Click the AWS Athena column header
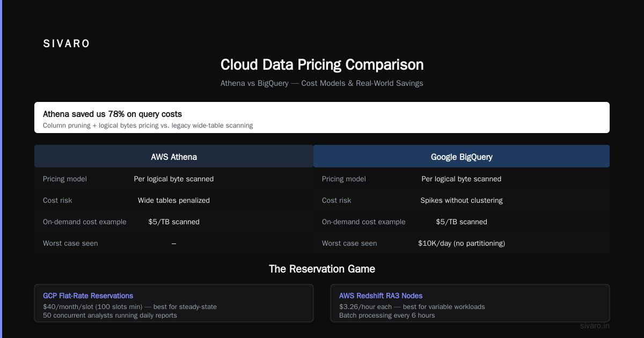Viewport: 644px width, 338px height. (174, 157)
